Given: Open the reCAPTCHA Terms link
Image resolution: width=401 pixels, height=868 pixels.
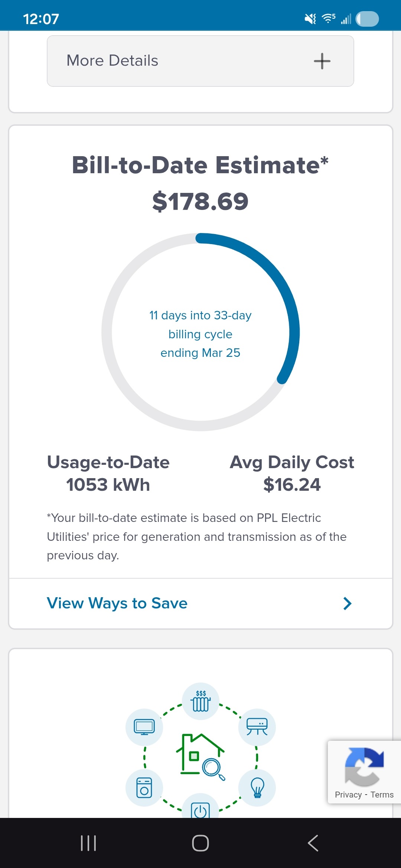Looking at the screenshot, I should pos(382,795).
